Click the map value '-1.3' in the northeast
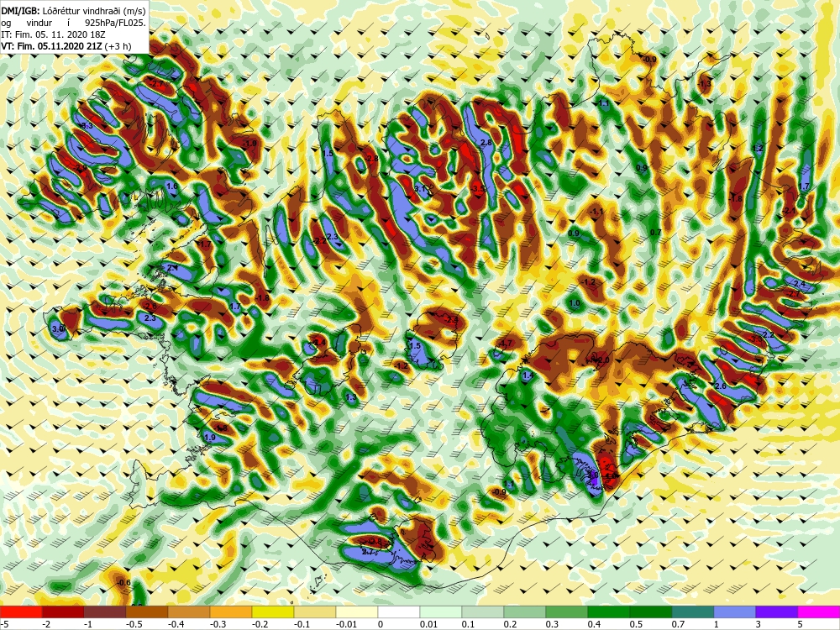 pyautogui.click(x=705, y=83)
